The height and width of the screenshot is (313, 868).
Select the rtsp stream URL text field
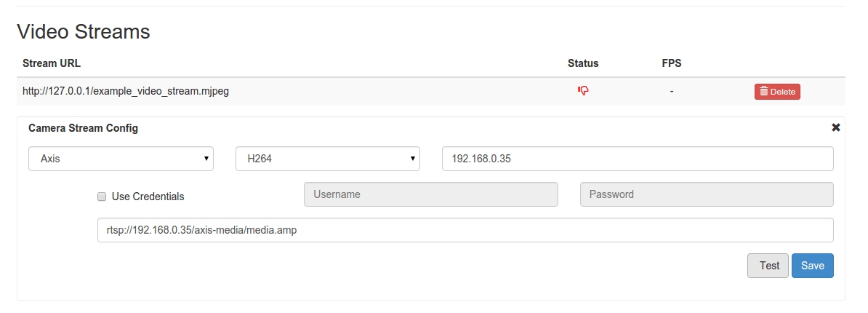coord(465,230)
